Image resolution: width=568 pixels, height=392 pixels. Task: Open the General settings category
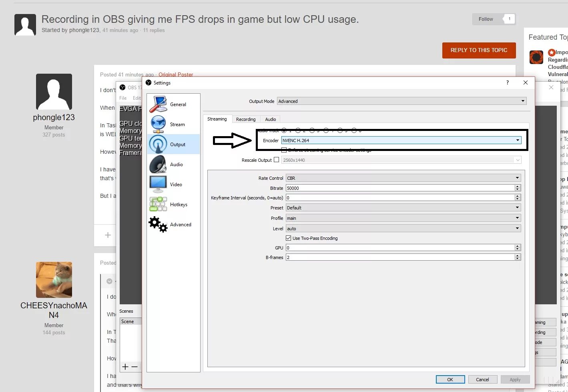(x=173, y=105)
